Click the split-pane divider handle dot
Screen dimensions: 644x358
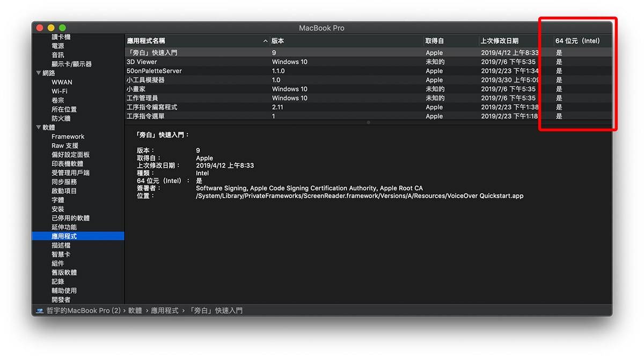coord(368,123)
